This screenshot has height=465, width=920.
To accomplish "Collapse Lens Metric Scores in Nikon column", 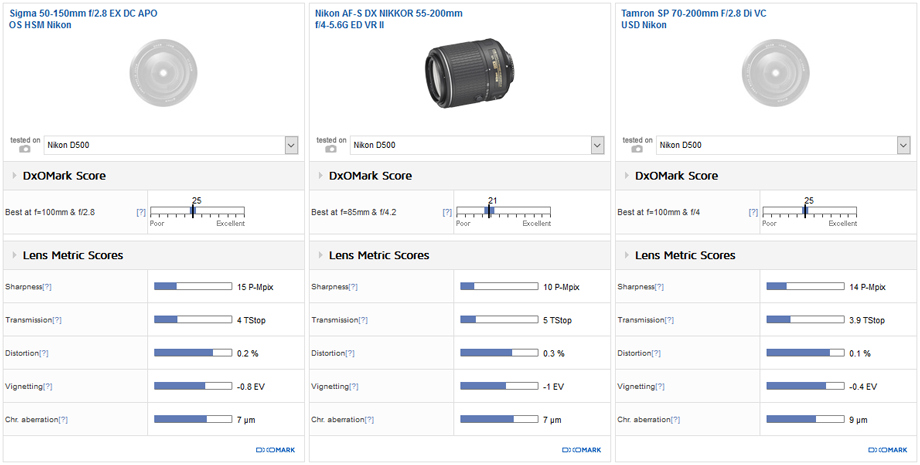I will 320,255.
